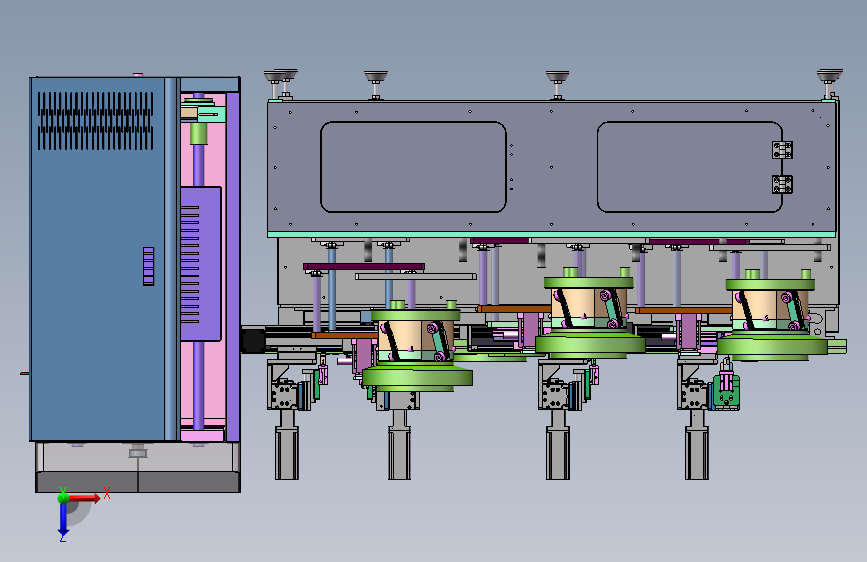Click the green Y origin ball of the triad
This screenshot has width=867, height=562.
[x=63, y=497]
